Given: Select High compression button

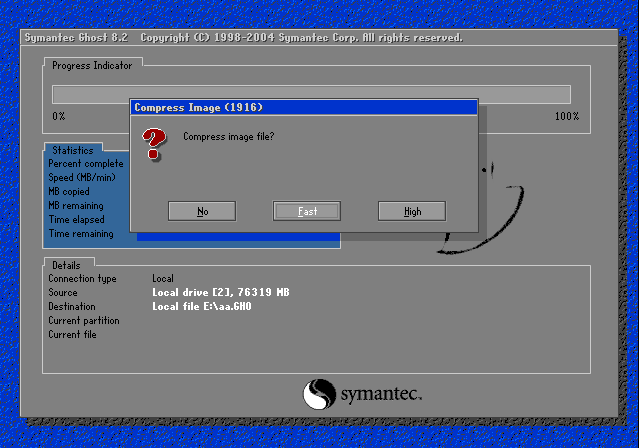Looking at the screenshot, I should click(x=412, y=211).
